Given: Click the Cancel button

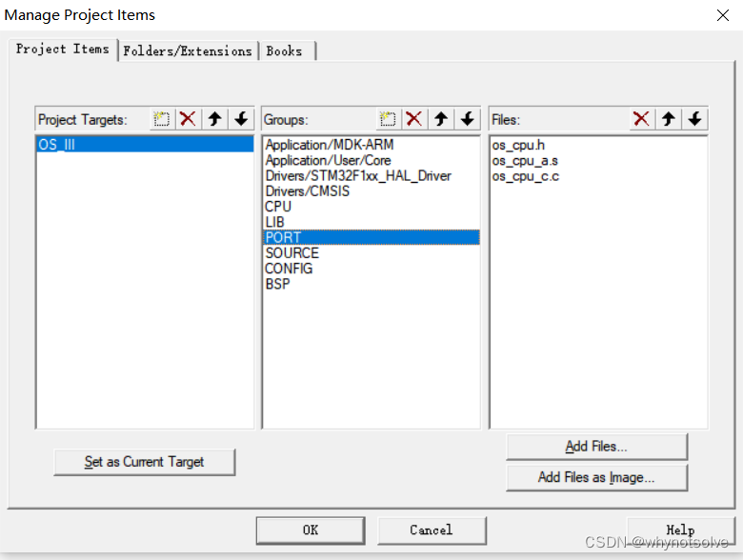Looking at the screenshot, I should [x=432, y=530].
